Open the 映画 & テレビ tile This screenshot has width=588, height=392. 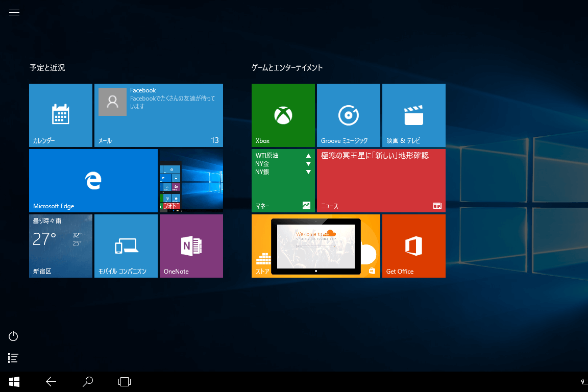click(x=414, y=115)
